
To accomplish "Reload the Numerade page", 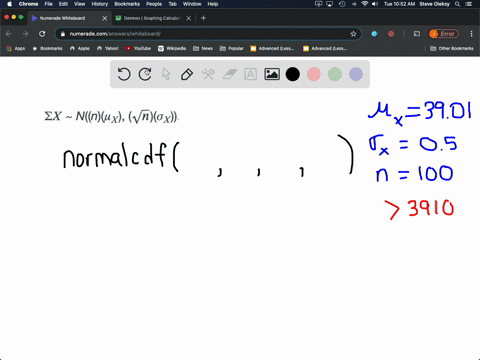I will click(x=42, y=34).
